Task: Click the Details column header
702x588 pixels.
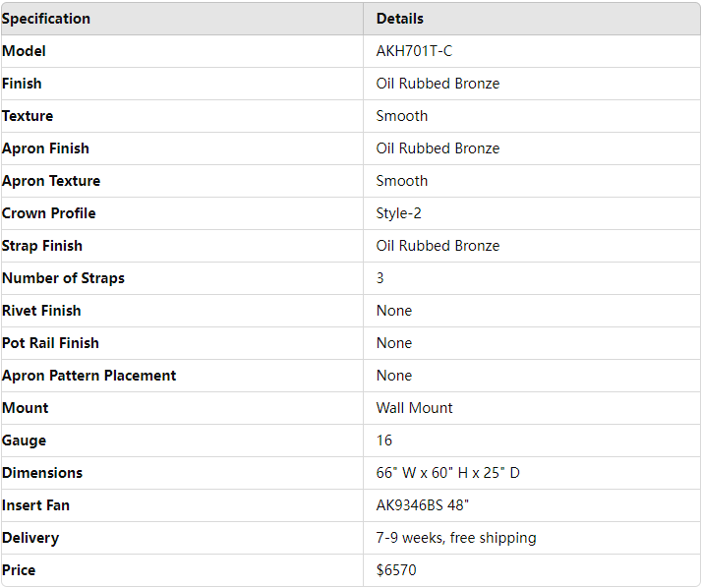Action: click(x=400, y=19)
